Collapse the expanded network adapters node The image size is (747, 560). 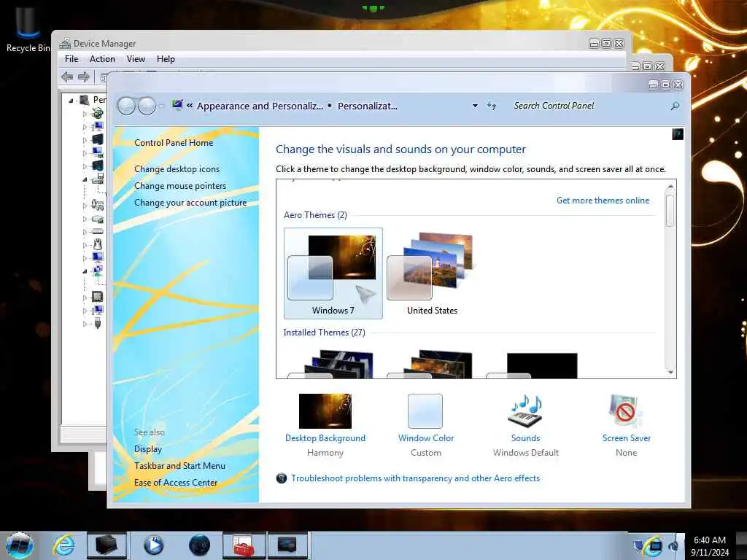(85, 271)
